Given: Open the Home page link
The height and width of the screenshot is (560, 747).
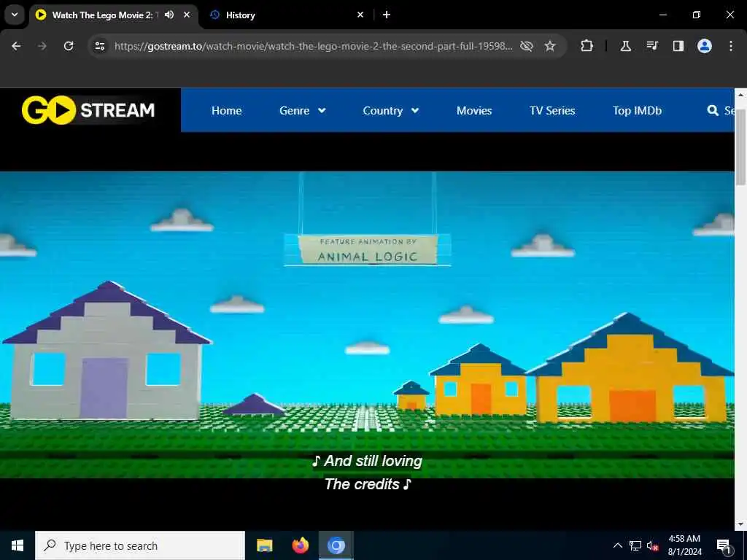Looking at the screenshot, I should (226, 111).
